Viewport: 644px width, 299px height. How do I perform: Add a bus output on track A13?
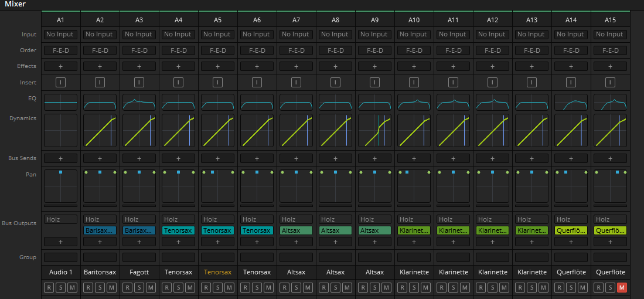point(532,242)
